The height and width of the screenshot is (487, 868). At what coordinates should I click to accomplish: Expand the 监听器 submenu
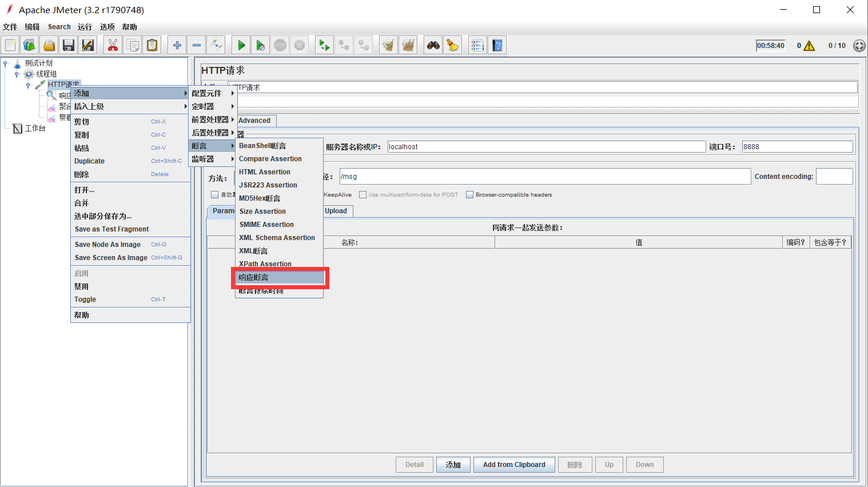[212, 159]
